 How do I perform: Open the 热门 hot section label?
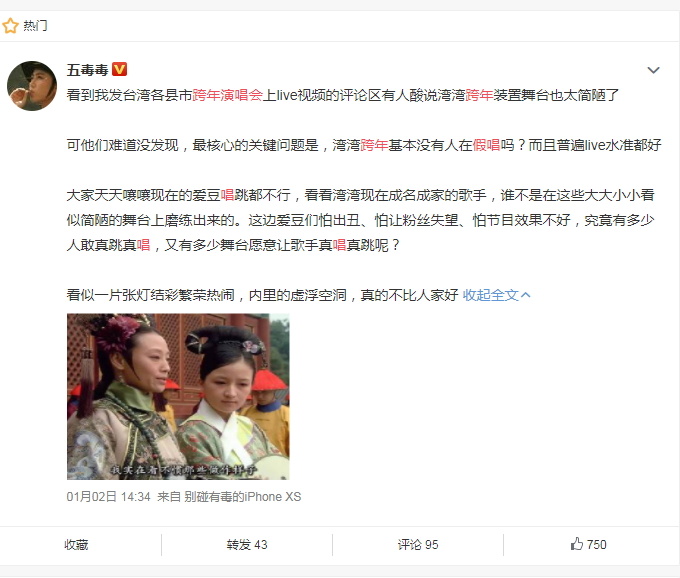(x=35, y=26)
